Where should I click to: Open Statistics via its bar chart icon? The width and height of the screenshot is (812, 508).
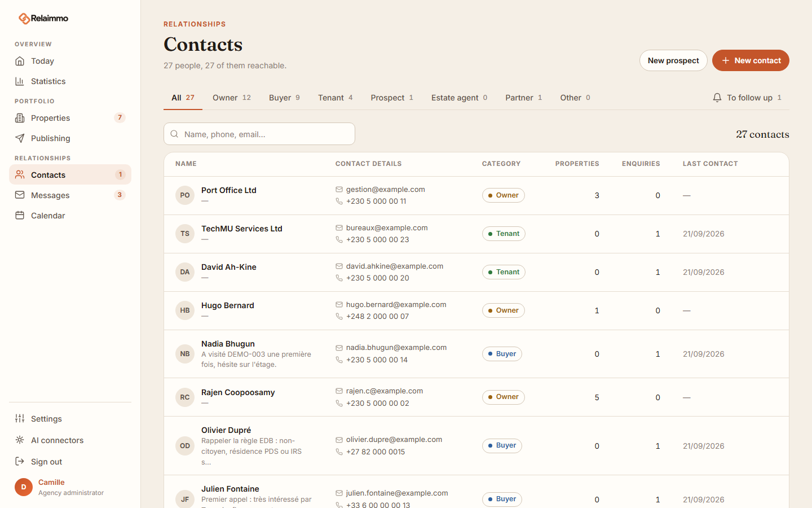20,81
